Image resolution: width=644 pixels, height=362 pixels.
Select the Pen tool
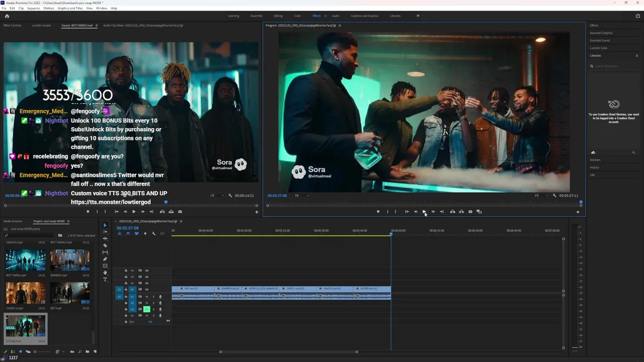point(105,259)
